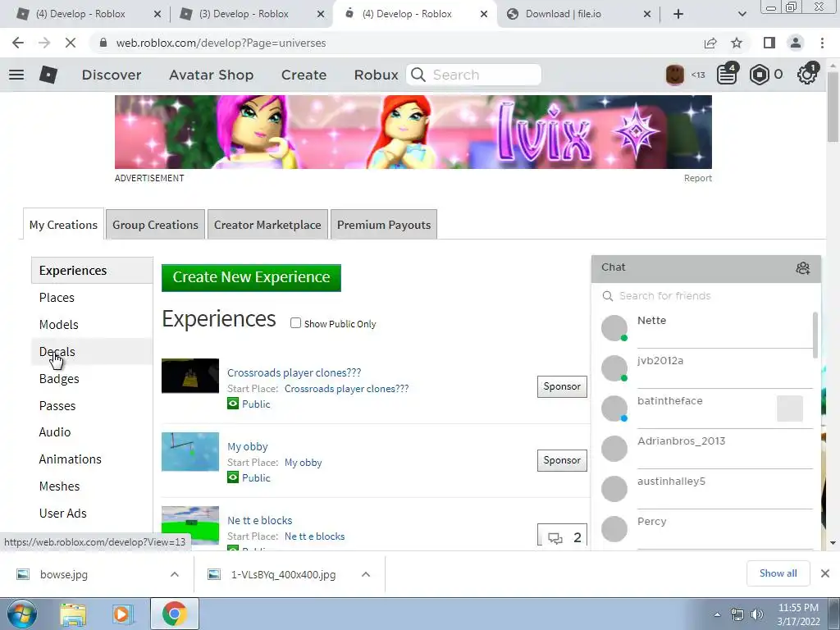Screen dimensions: 840x630
Task: Expand 1-VLsBYq_400x400.jpg download options
Action: [x=366, y=574]
